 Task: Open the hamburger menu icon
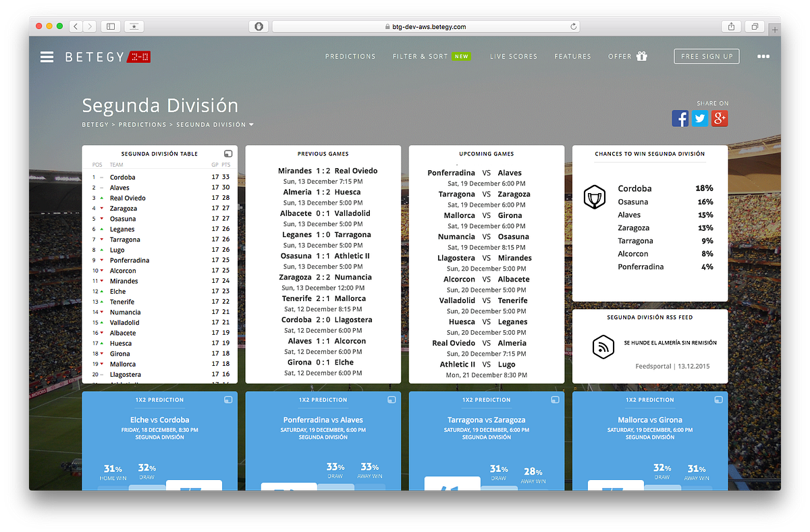click(x=47, y=57)
